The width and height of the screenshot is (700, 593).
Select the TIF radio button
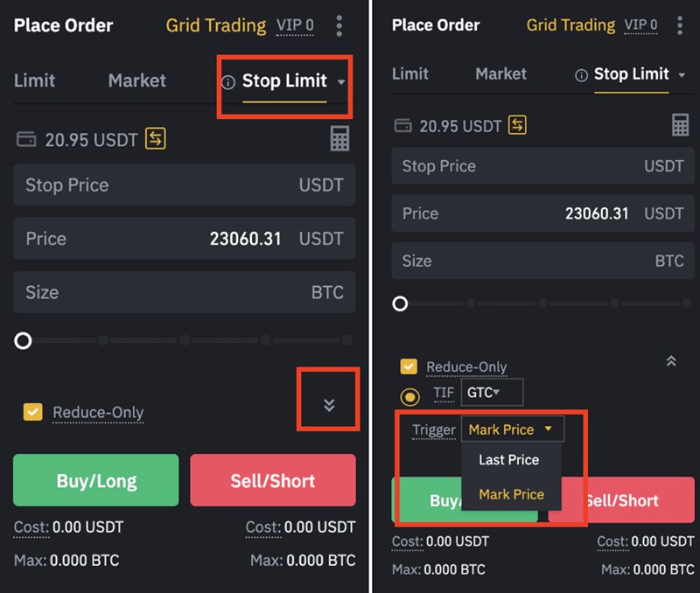tap(409, 394)
